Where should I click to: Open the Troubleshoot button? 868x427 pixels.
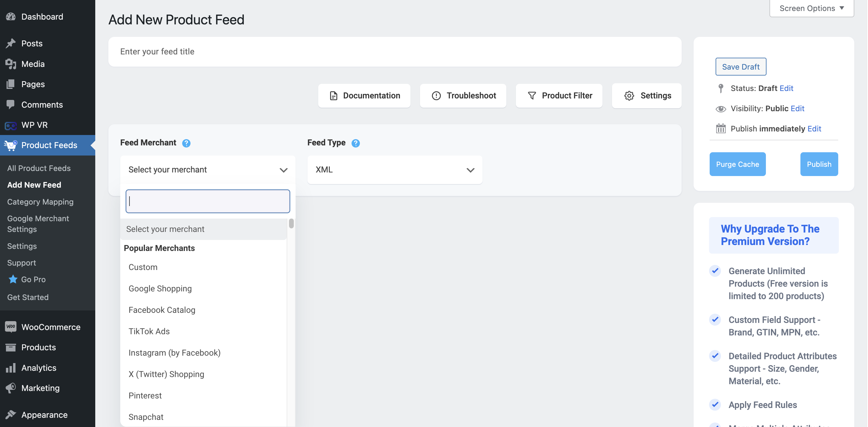click(463, 96)
